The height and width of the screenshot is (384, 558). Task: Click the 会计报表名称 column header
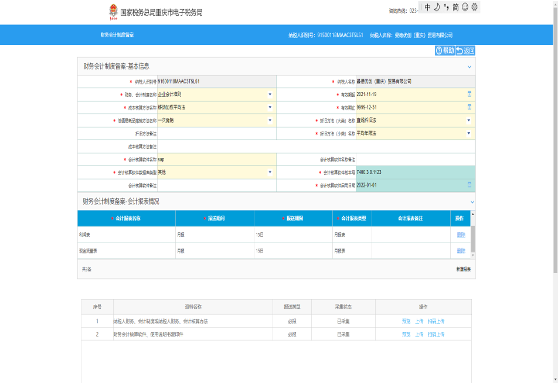(x=126, y=218)
